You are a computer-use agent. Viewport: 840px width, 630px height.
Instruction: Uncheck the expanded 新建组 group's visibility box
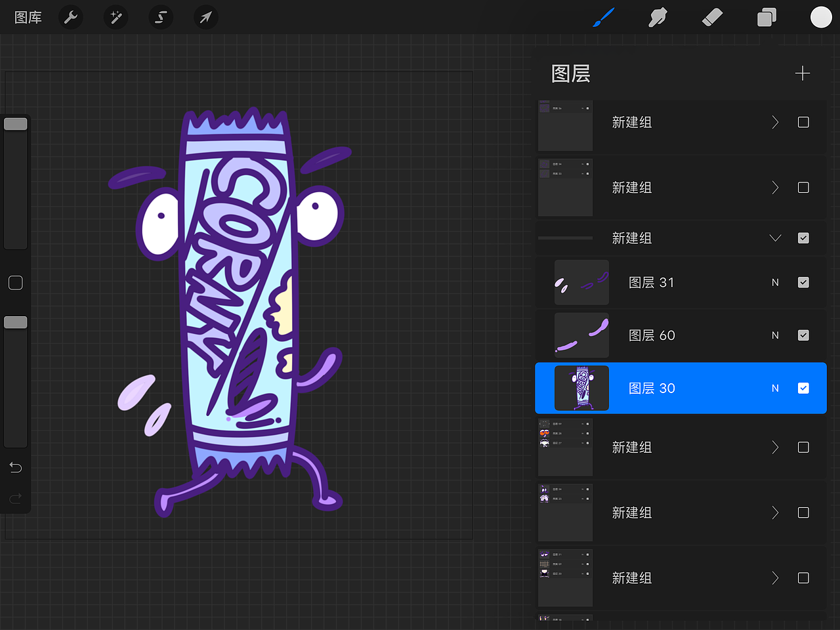pyautogui.click(x=803, y=238)
